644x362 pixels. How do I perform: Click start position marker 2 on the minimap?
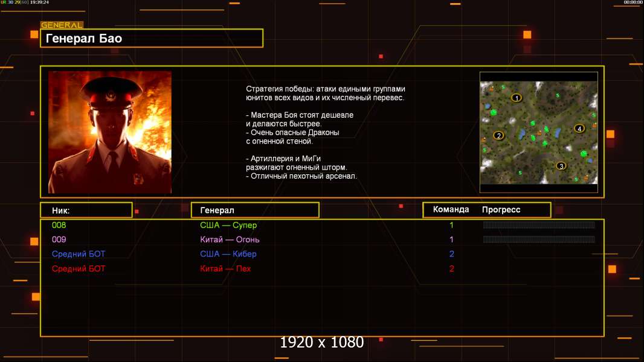(x=498, y=136)
